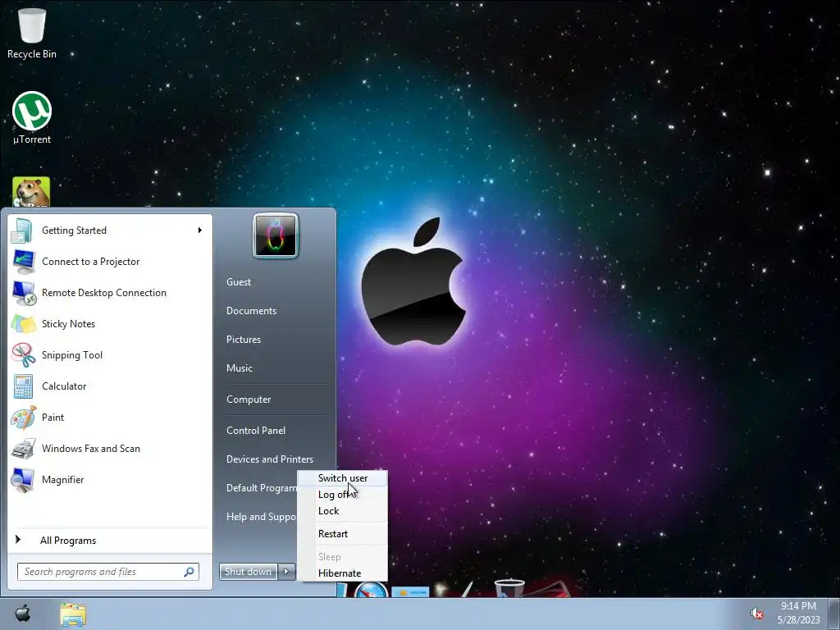Image resolution: width=840 pixels, height=630 pixels.
Task: Open the Getting Started program entry
Action: coord(110,231)
